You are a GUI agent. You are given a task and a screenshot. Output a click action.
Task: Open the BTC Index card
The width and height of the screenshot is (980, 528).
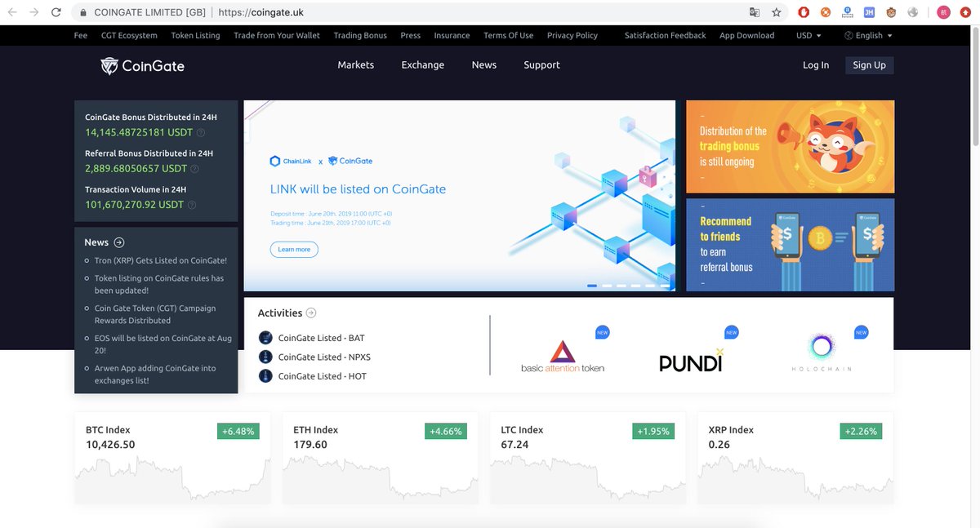coord(172,457)
